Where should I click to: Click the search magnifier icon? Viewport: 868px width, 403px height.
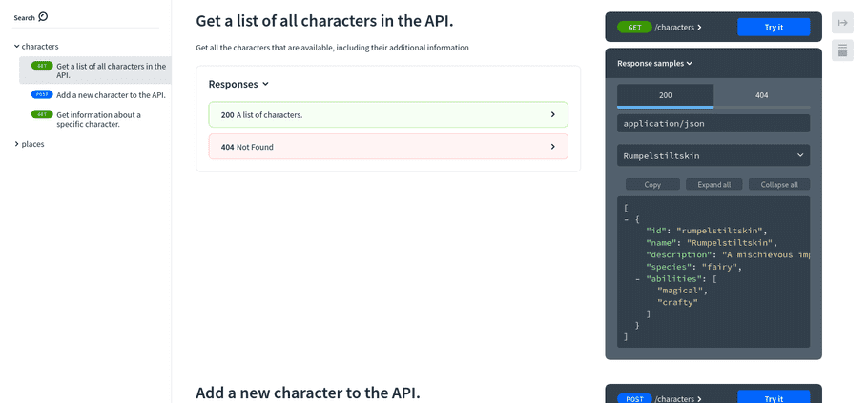(43, 16)
